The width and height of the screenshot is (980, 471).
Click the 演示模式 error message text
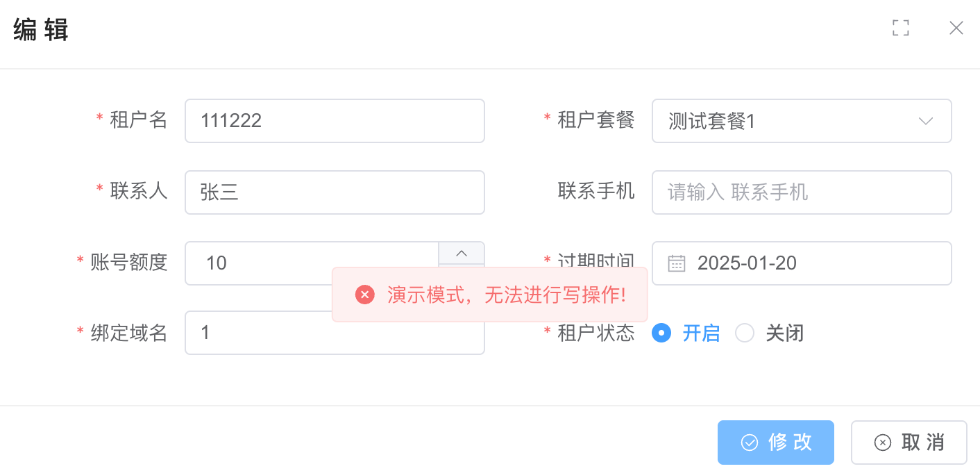coord(507,295)
